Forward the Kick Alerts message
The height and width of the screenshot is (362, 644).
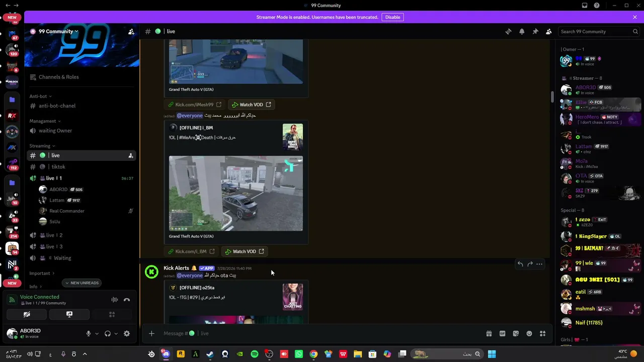pyautogui.click(x=530, y=264)
